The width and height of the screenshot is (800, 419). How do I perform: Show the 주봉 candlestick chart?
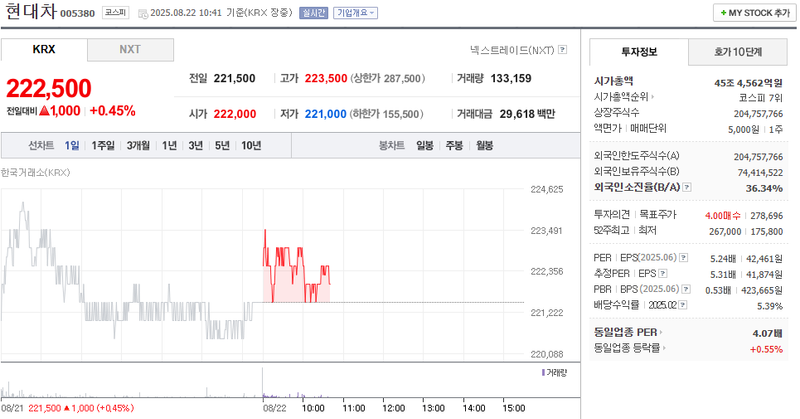(454, 145)
